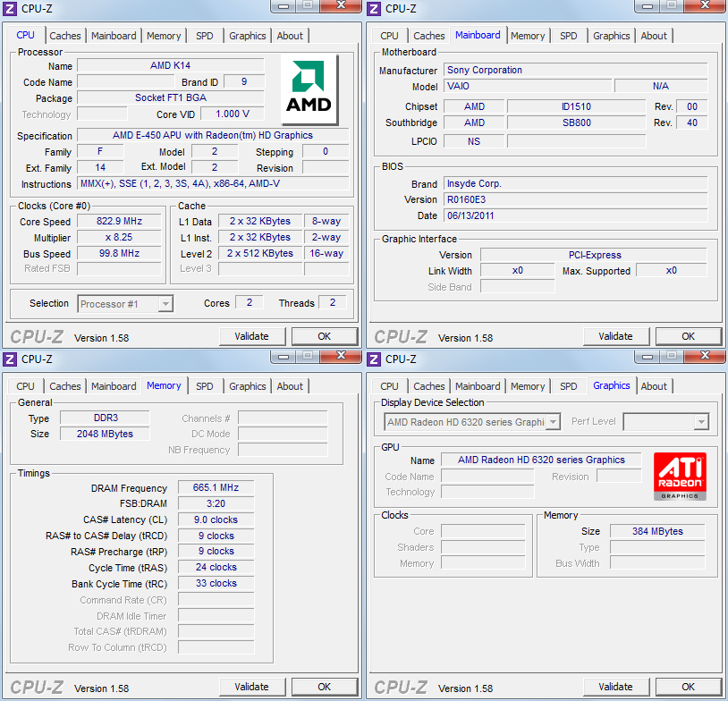Click the motherboard Model value VAIO
Viewport: 728px width, 701px height.
(528, 86)
